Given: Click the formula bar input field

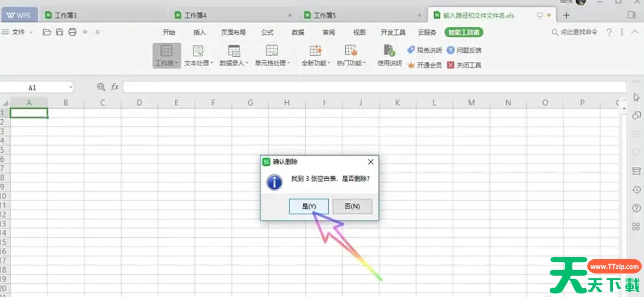Looking at the screenshot, I should click(375, 87).
